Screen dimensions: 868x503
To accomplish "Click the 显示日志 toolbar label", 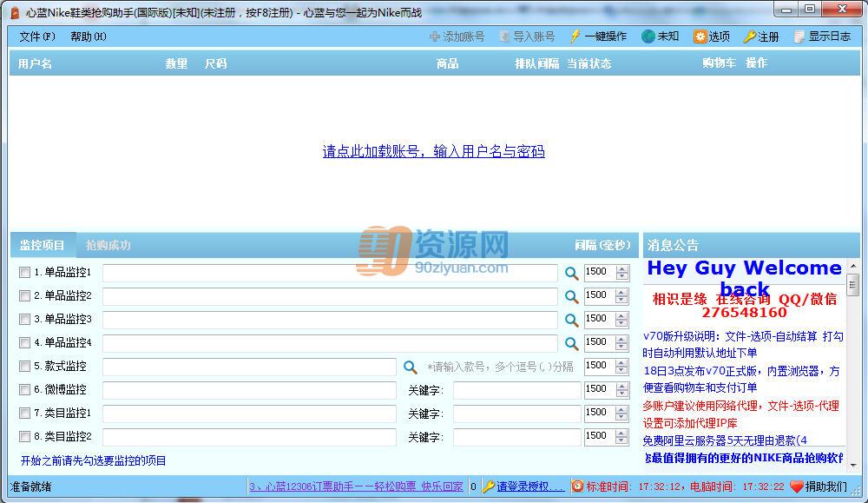I will point(830,36).
